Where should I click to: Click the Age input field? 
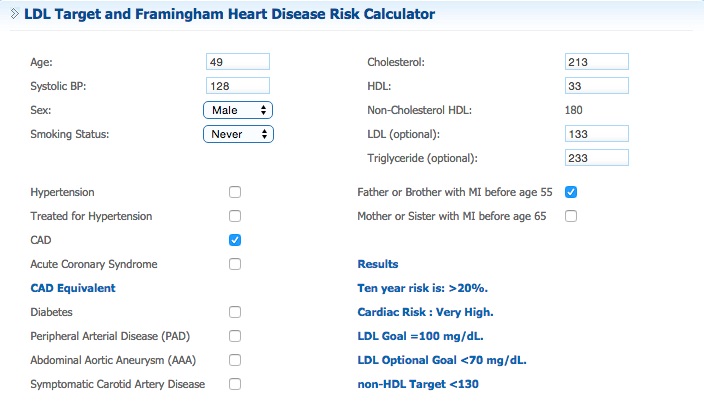(238, 62)
